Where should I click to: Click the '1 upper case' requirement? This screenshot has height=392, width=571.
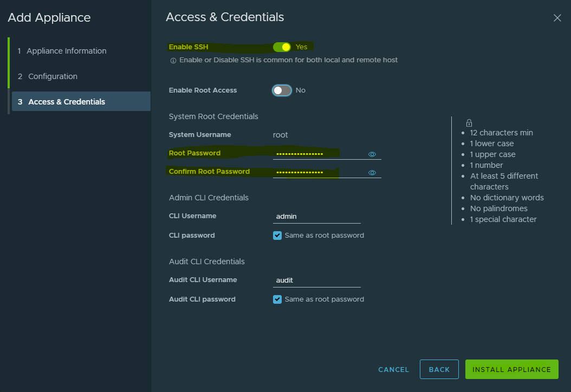tap(492, 154)
